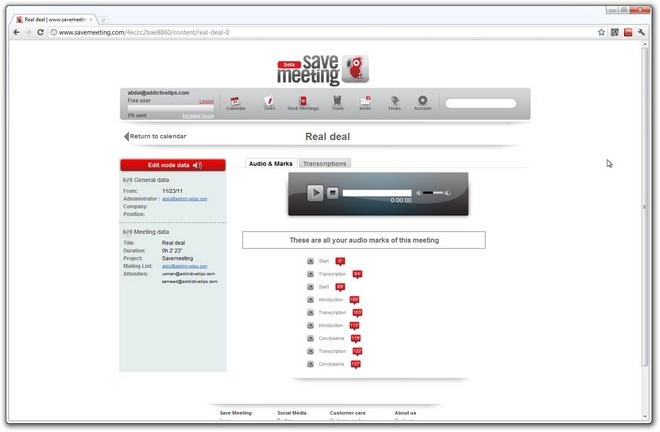
Task: Click the audio progress bar
Action: [x=377, y=193]
